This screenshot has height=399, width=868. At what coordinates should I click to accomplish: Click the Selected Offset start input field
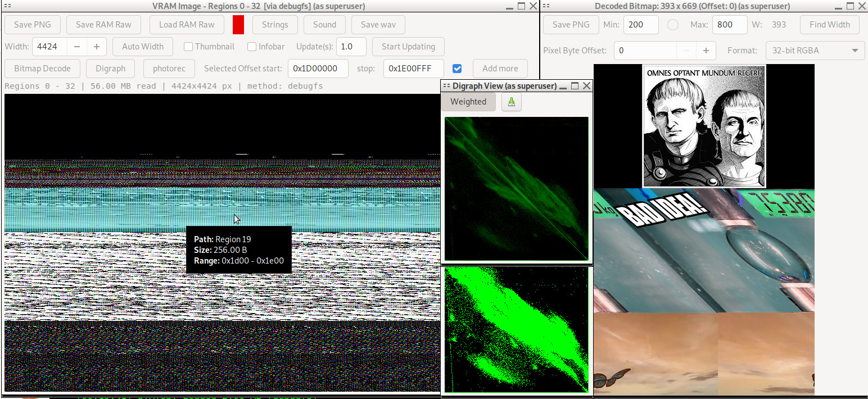(x=318, y=69)
